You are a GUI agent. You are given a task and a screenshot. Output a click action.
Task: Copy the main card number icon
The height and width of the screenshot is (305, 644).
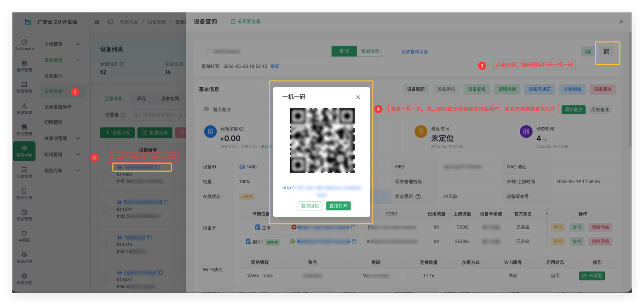pos(353,227)
